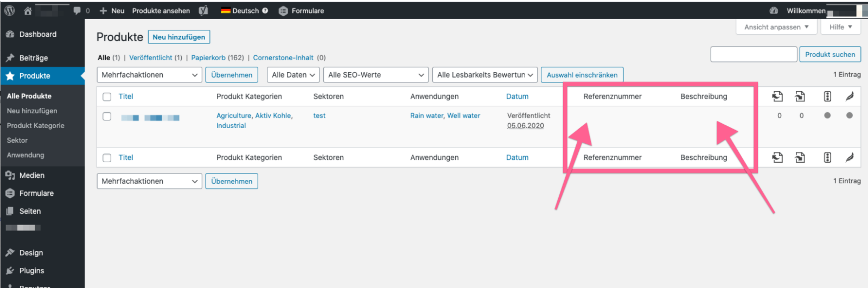Image resolution: width=868 pixels, height=288 pixels.
Task: Click the home site icon in admin bar
Action: click(28, 10)
